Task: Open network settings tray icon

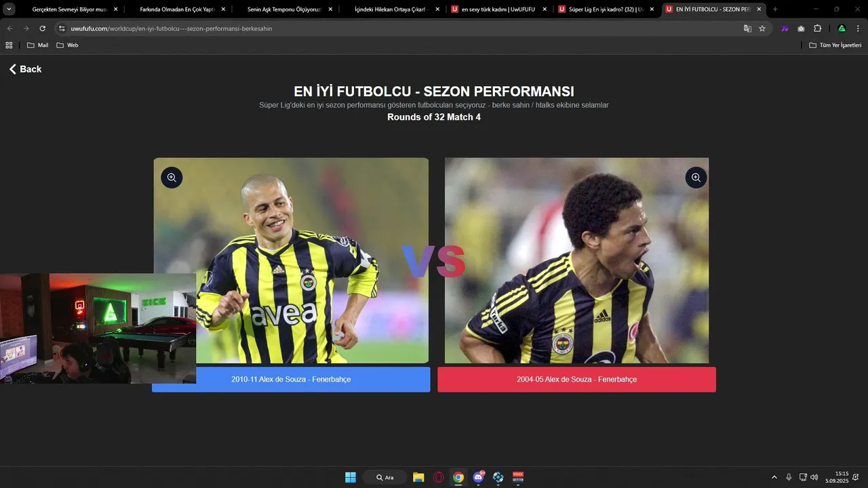Action: 803,477
